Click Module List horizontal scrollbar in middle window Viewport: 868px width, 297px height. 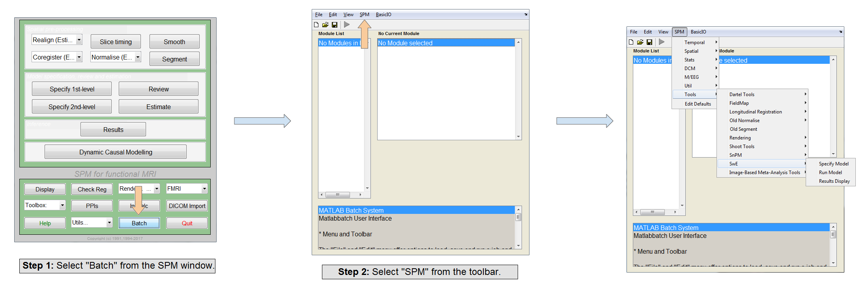coord(341,195)
